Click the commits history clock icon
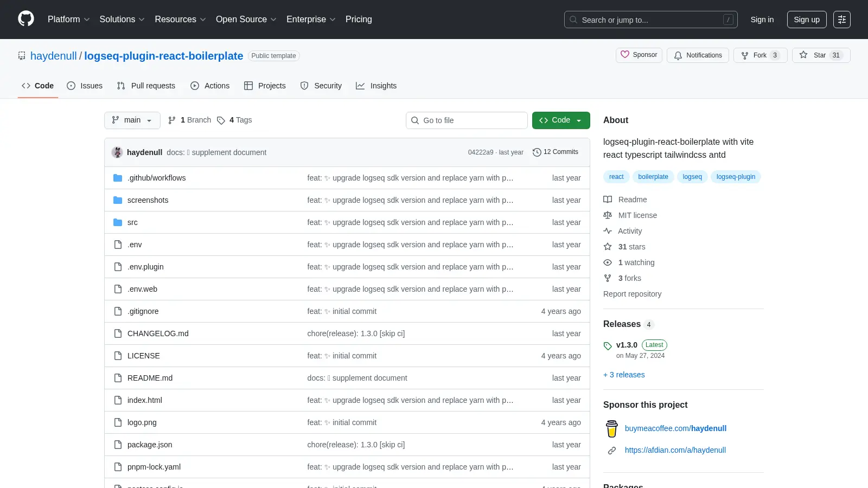Viewport: 868px width, 488px height. (x=537, y=152)
